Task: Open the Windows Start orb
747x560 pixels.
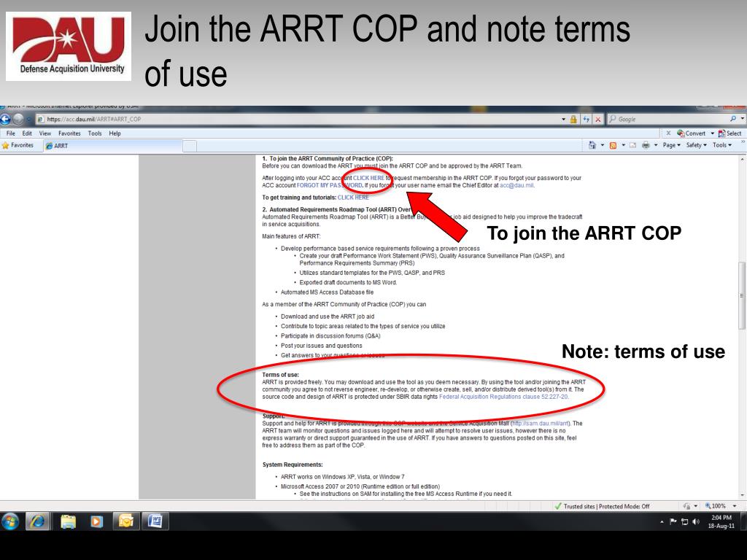Action: click(9, 521)
